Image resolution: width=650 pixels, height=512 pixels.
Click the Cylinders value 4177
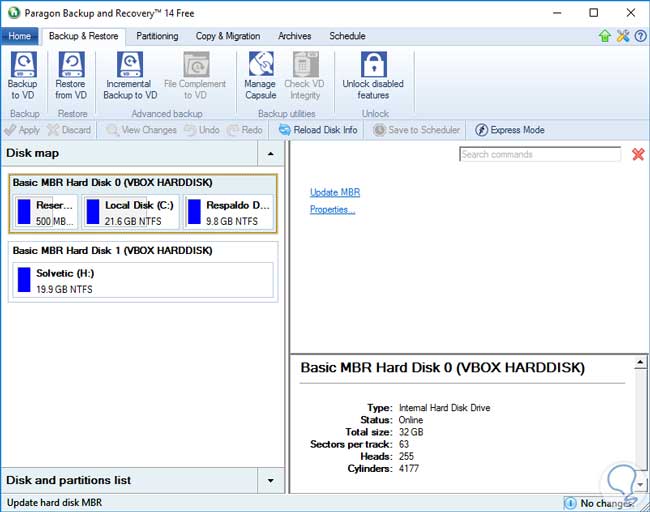click(x=409, y=468)
